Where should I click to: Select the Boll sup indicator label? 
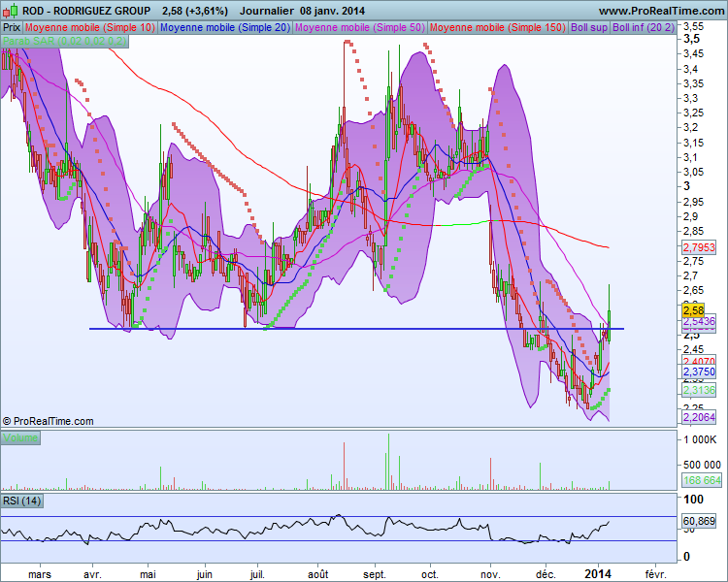tap(589, 27)
